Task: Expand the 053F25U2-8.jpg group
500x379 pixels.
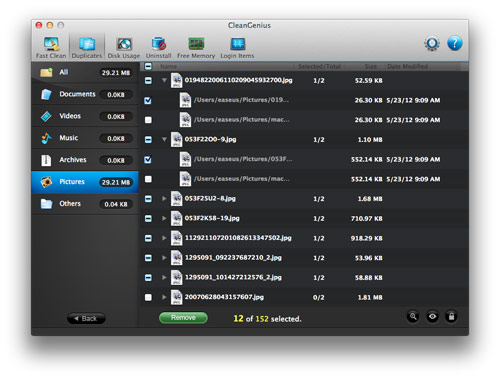Action: 164,199
